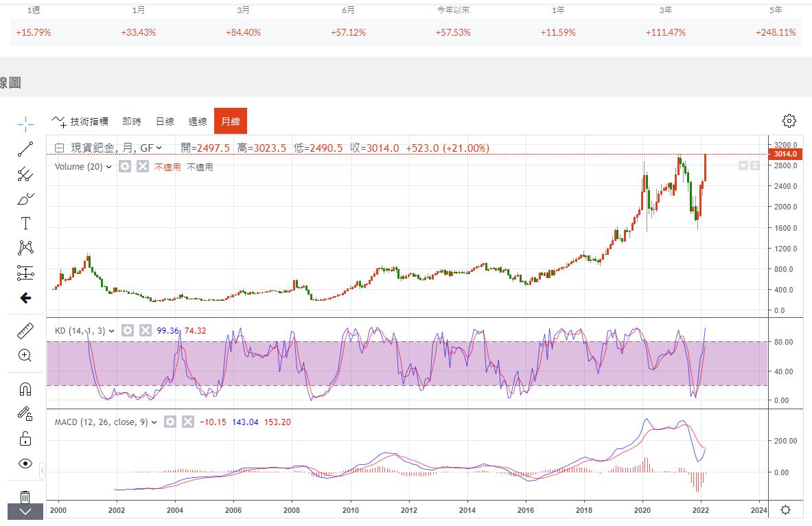Select the crosshair cursor tool
The width and height of the screenshot is (812, 526).
click(25, 124)
